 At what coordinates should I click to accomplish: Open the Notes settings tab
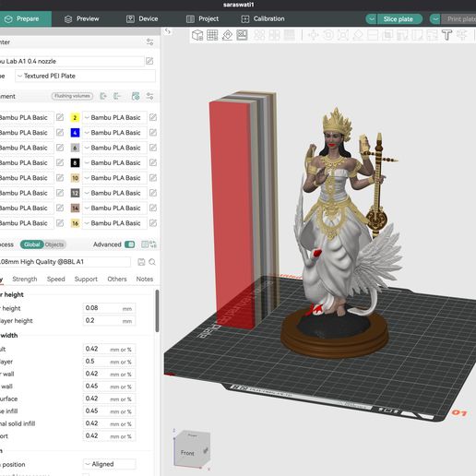[145, 279]
